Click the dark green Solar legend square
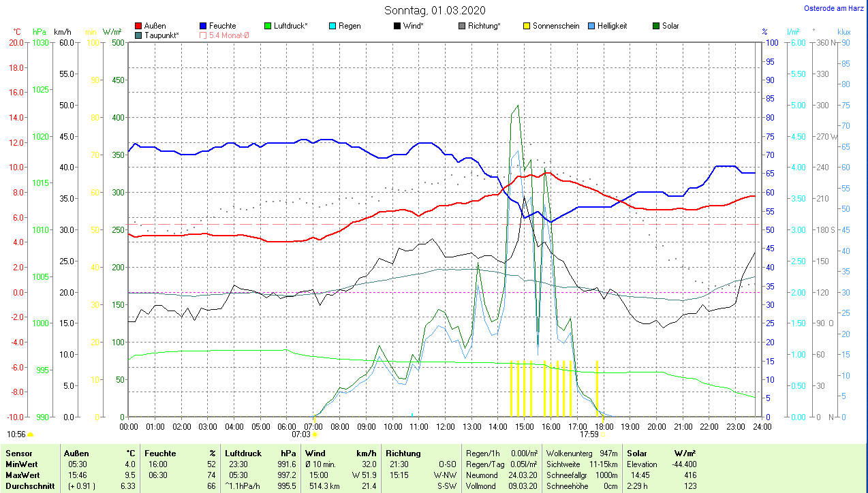Image resolution: width=868 pixels, height=493 pixels. 656,26
